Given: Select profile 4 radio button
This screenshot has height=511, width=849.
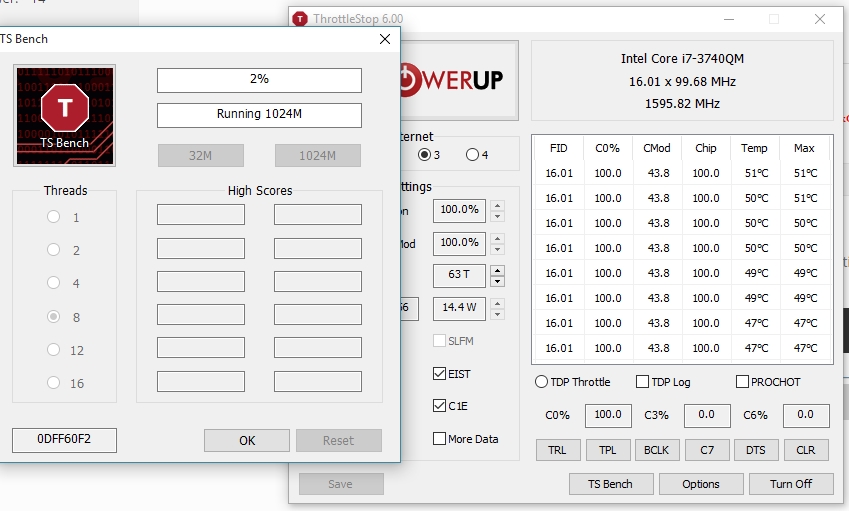Looking at the screenshot, I should (472, 155).
